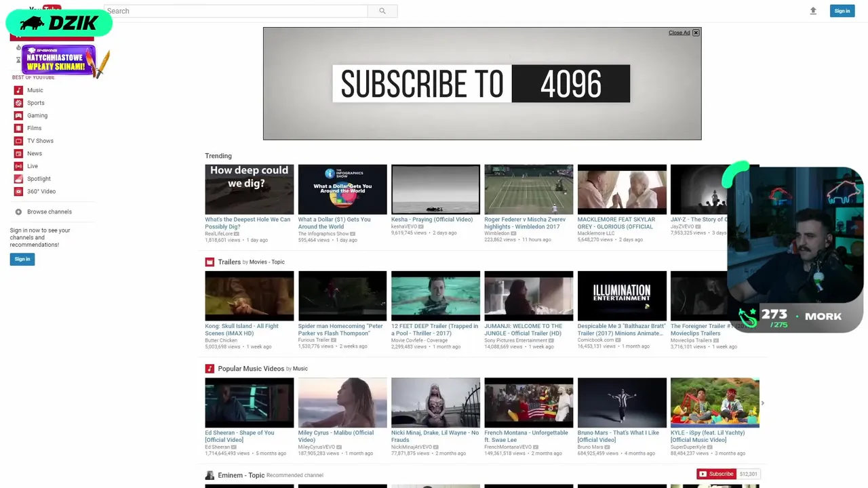Open 'Nicki Minaj, Drake, Lil Wayne - No Frauds' link
The image size is (868, 488).
[x=435, y=436]
